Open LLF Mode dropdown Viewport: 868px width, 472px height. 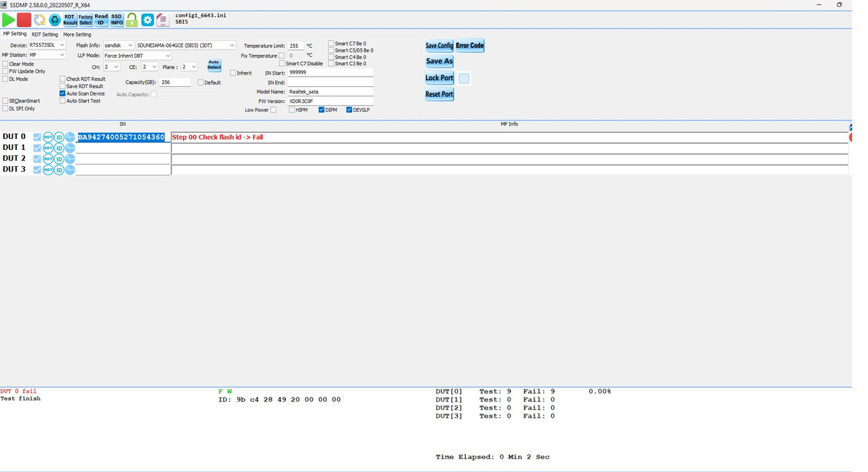pos(137,56)
